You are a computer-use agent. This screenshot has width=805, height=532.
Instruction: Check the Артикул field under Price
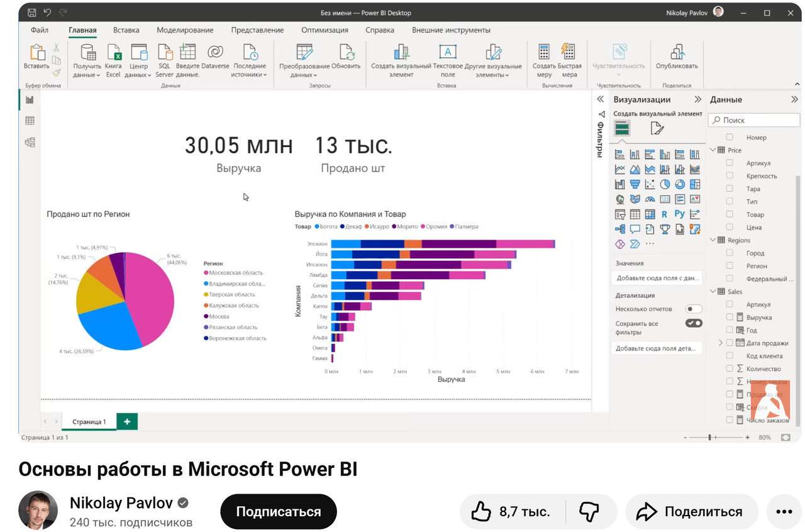(x=730, y=163)
